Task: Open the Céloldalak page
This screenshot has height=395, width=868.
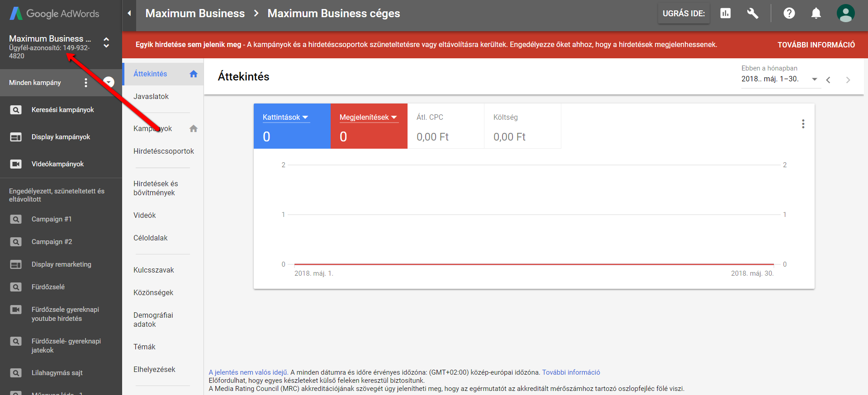Action: [151, 238]
